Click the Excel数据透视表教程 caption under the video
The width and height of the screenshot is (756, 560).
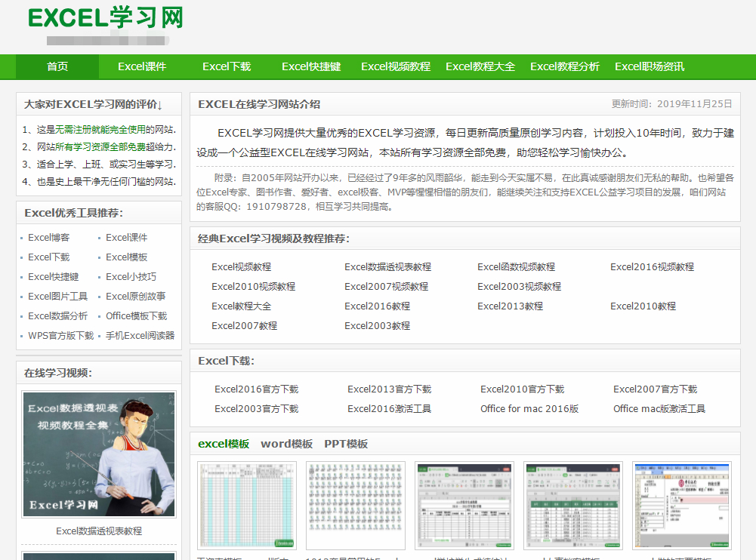click(x=99, y=531)
